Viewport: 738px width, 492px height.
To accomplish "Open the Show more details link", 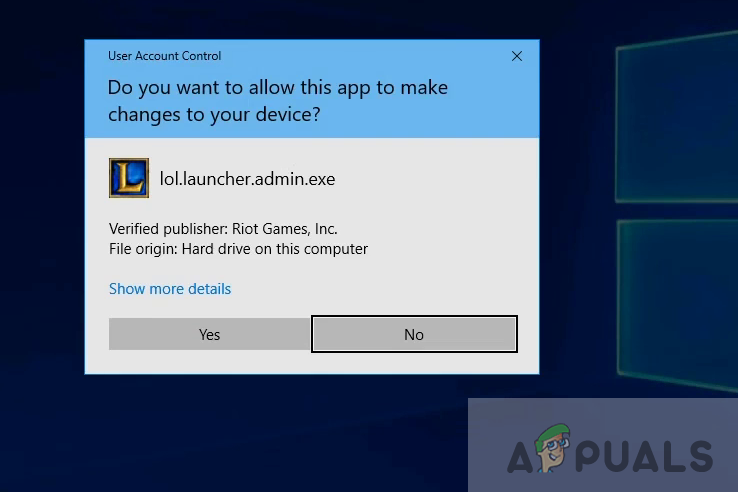I will click(x=170, y=289).
